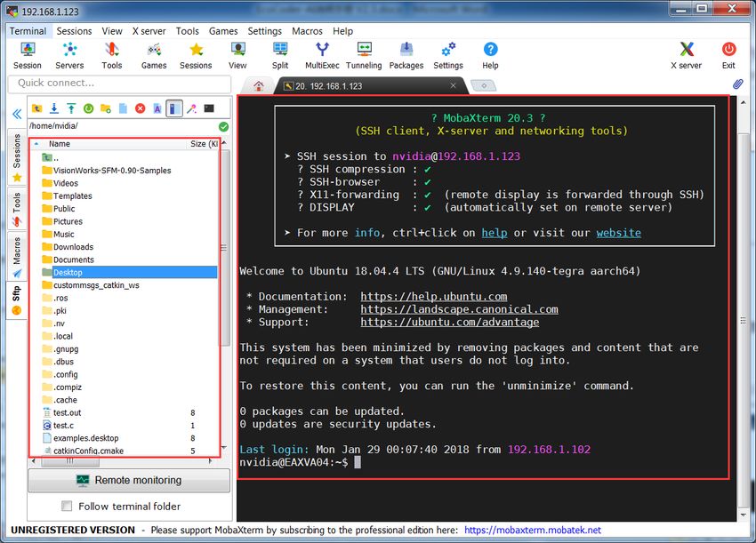The width and height of the screenshot is (756, 543).
Task: Click the red Exit power icon
Action: click(x=728, y=56)
